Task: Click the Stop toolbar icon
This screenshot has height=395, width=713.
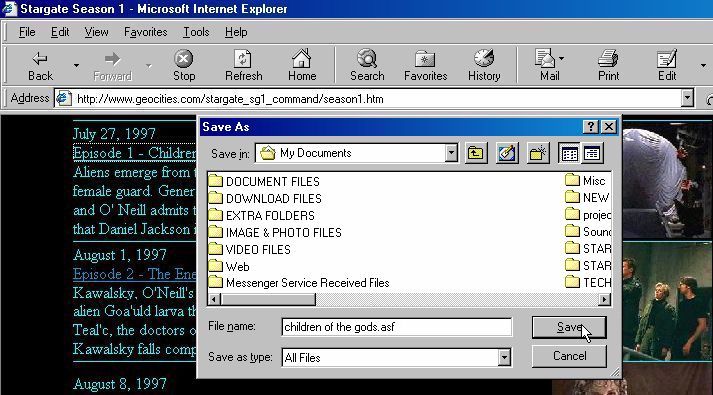Action: [184, 66]
